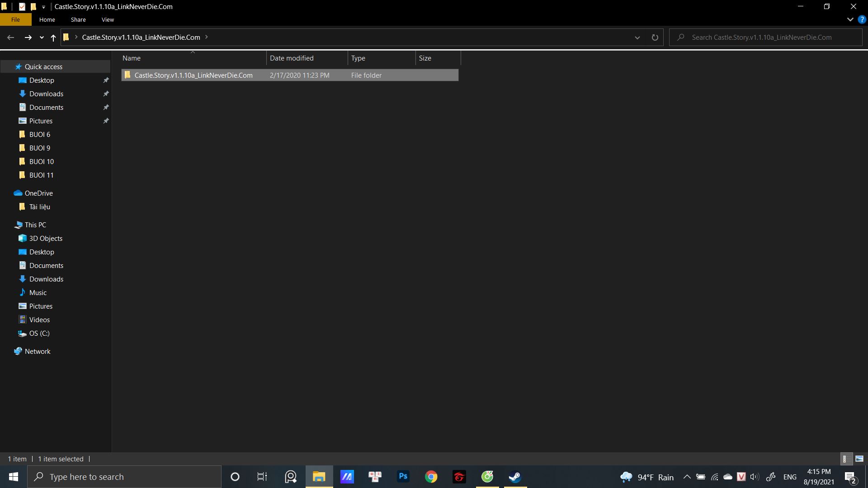The image size is (868, 488).
Task: Open Google Chrome from taskbar
Action: click(431, 477)
